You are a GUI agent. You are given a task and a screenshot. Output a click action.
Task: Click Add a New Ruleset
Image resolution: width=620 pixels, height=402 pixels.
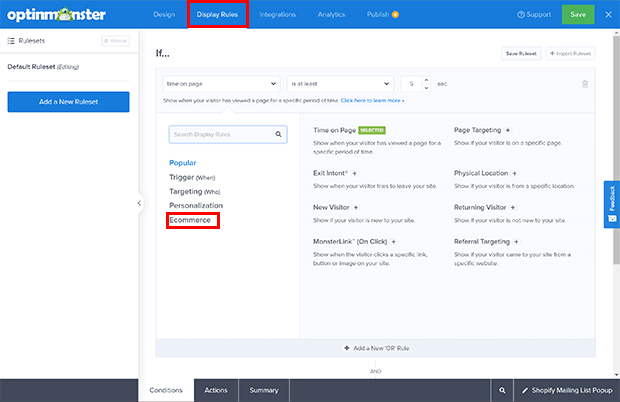point(68,102)
